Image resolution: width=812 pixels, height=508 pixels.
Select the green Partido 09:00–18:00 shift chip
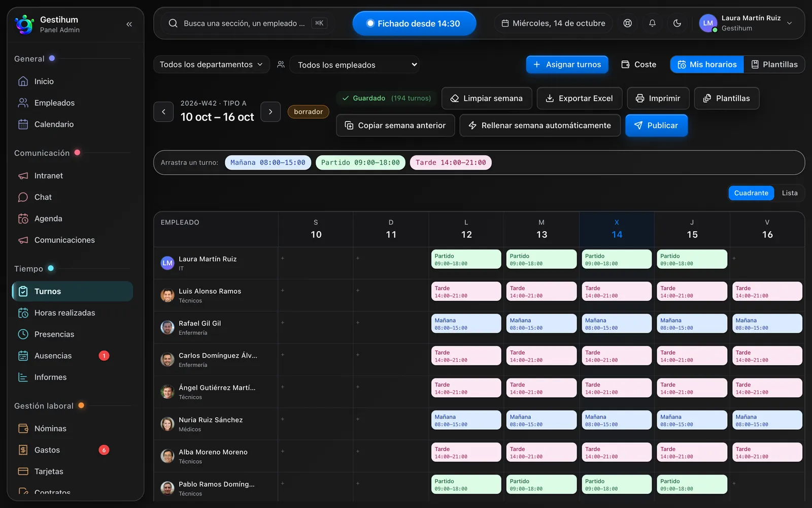pyautogui.click(x=360, y=163)
